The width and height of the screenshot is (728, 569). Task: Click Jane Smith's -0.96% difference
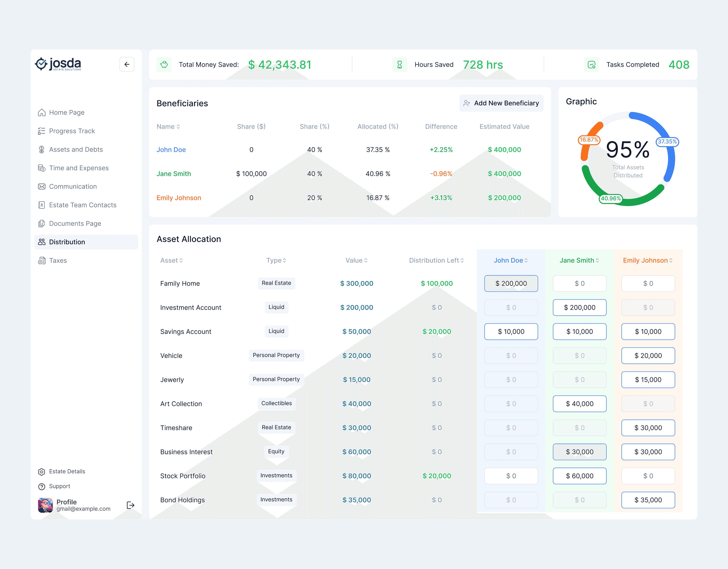441,174
